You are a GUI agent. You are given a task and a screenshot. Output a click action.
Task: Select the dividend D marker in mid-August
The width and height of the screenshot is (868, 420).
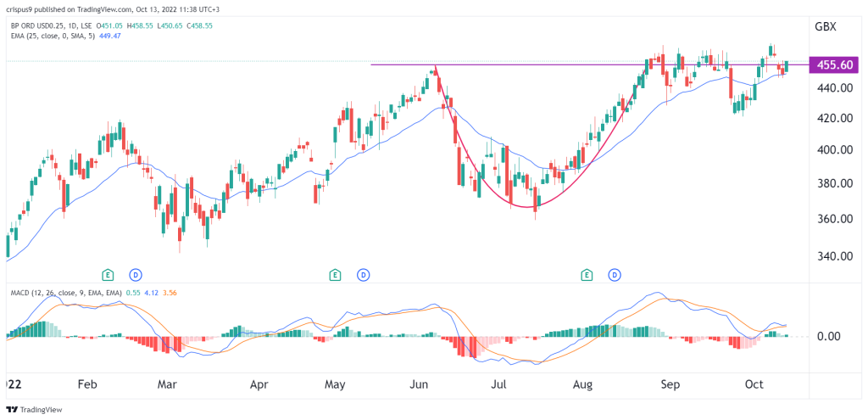pos(615,274)
